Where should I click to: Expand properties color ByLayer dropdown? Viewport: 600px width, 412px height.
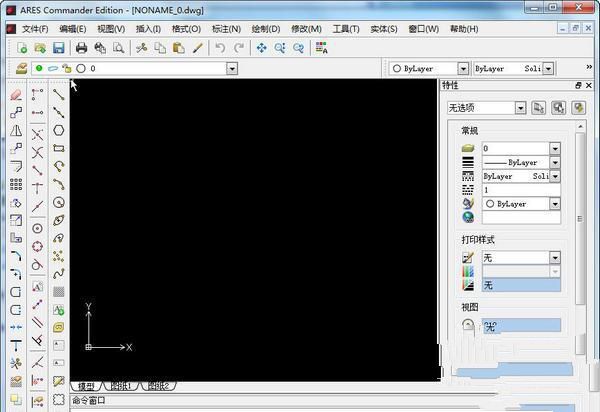[555, 204]
